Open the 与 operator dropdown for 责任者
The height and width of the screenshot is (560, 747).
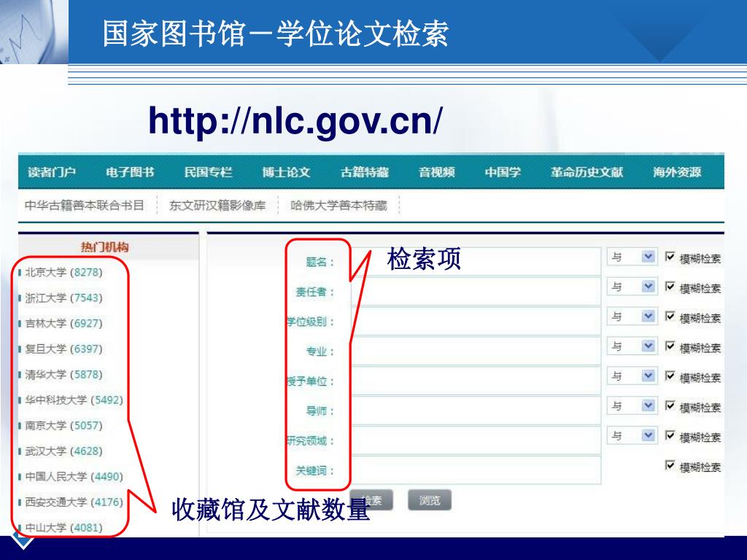click(632, 287)
